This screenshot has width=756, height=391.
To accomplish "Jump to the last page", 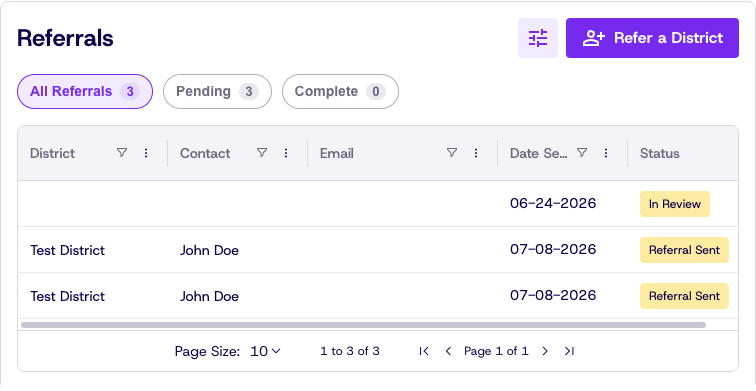I will click(x=569, y=351).
